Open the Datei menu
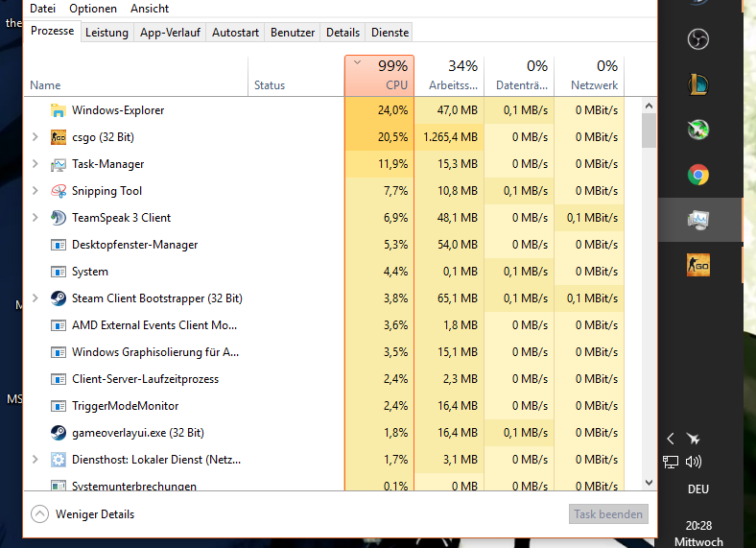Viewport: 756px width, 548px height. click(x=42, y=9)
